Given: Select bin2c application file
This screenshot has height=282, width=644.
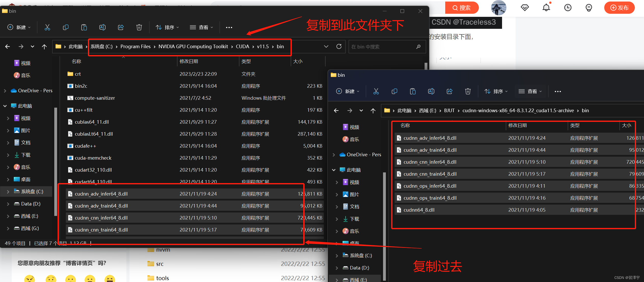Looking at the screenshot, I should click(195, 86).
